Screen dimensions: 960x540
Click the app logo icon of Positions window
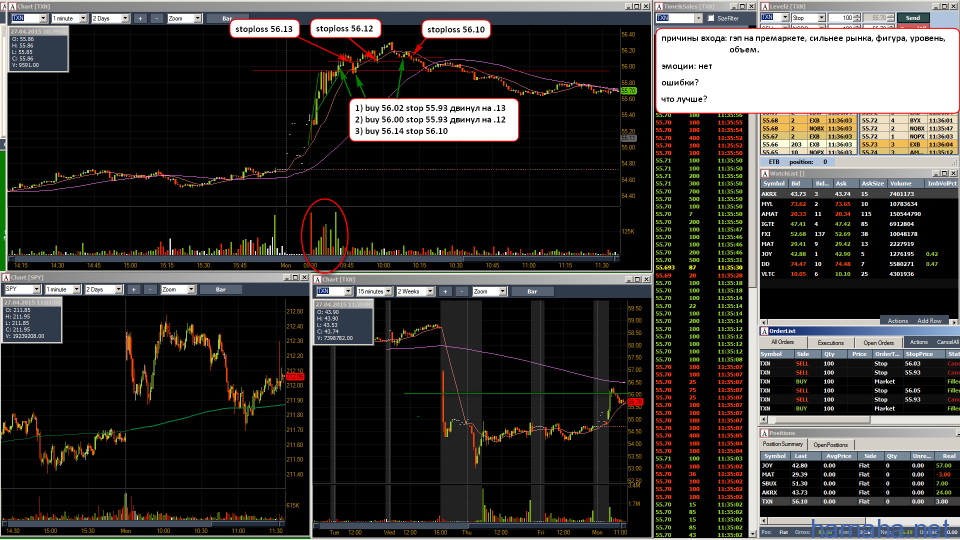tap(765, 433)
